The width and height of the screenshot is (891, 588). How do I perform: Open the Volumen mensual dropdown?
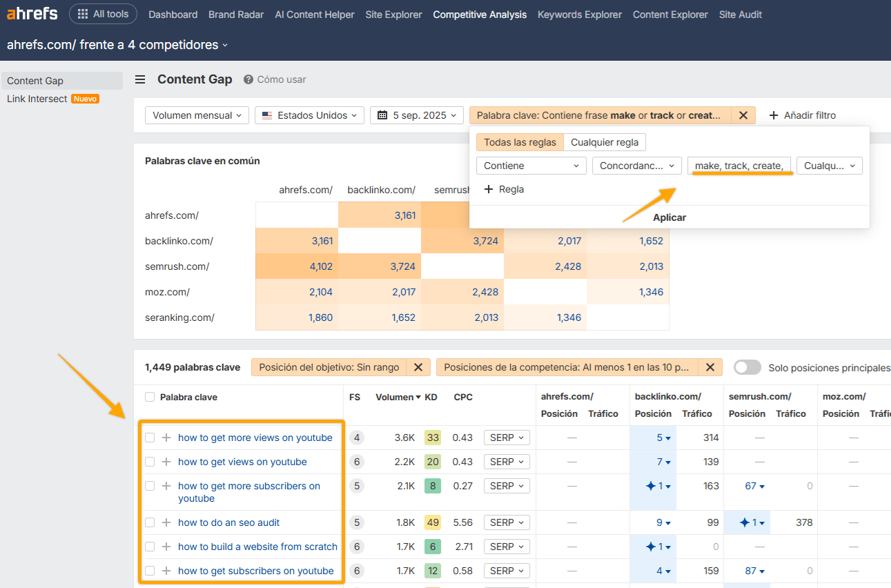click(x=197, y=115)
